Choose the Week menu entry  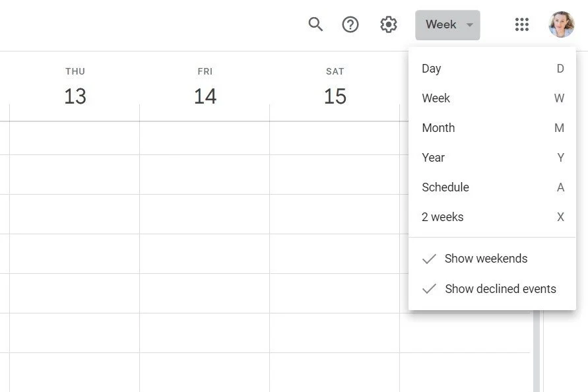tap(436, 98)
